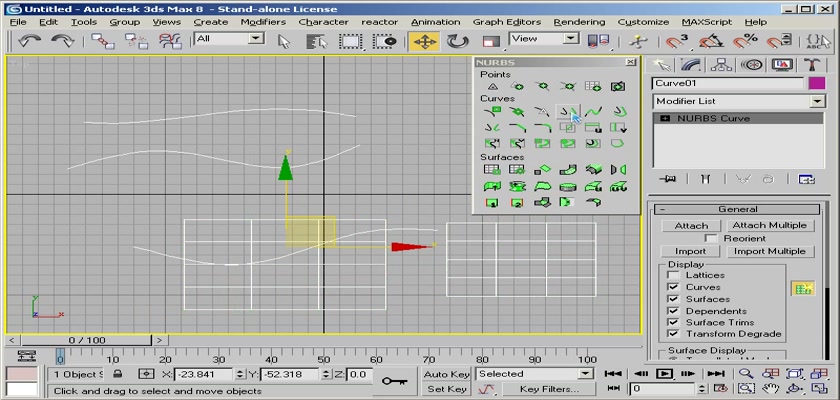This screenshot has height=400, width=840.
Task: Uncheck the Transform Degrade checkbox
Action: (673, 334)
